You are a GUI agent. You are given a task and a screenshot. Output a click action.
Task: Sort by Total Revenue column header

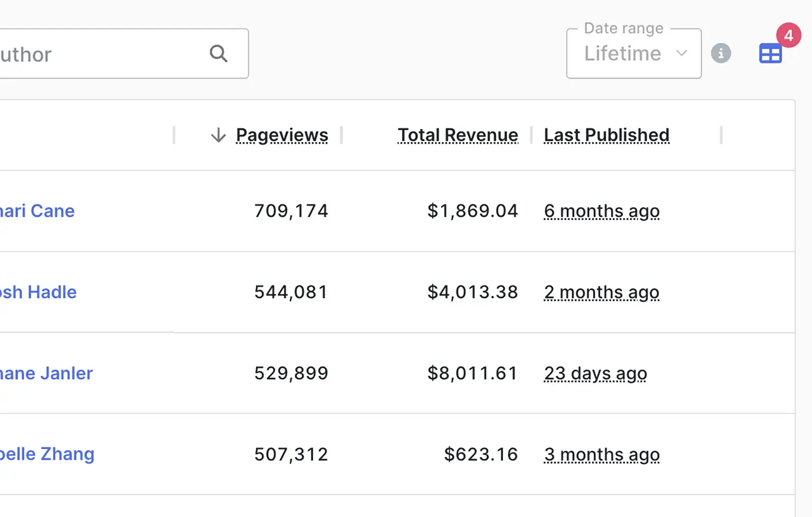coord(457,135)
